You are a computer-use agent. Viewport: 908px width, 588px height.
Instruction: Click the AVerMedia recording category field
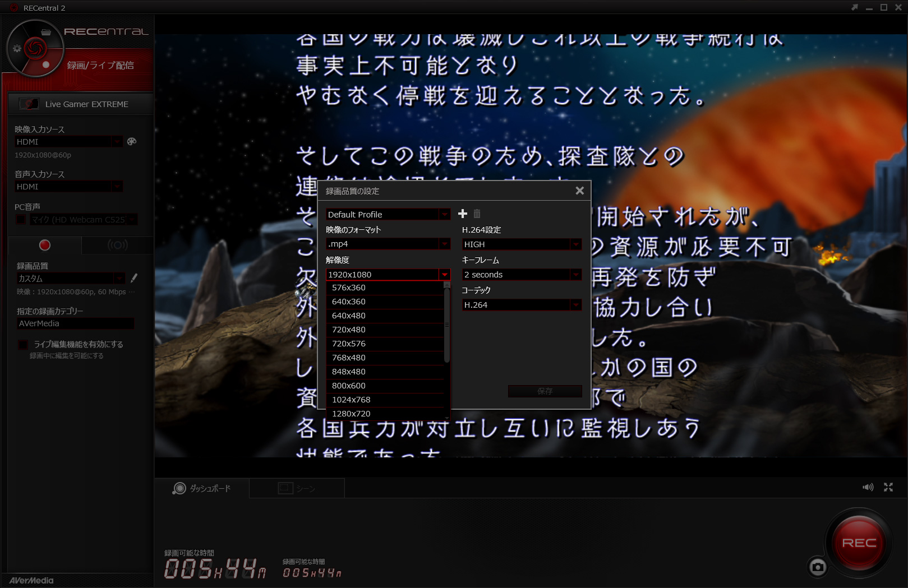pyautogui.click(x=75, y=323)
